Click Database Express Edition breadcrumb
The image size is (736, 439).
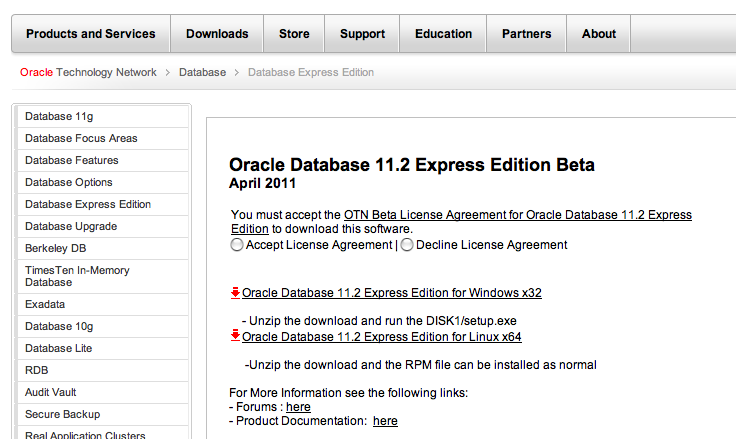point(311,72)
